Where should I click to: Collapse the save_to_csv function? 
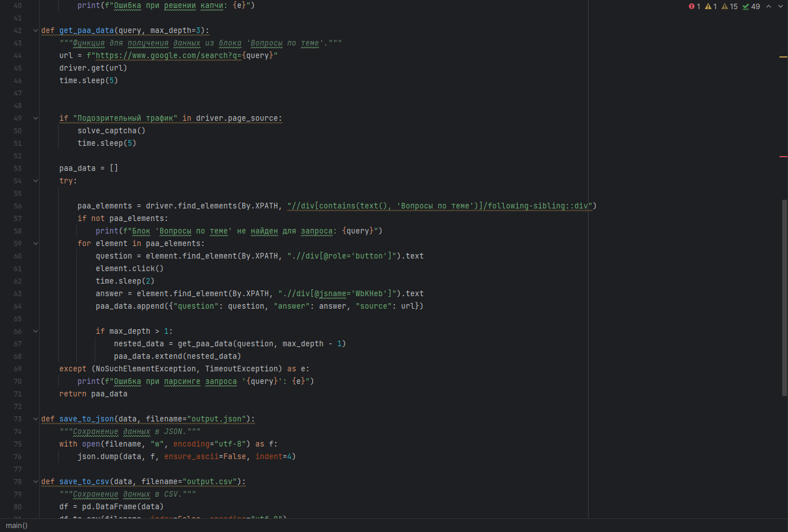pos(35,482)
